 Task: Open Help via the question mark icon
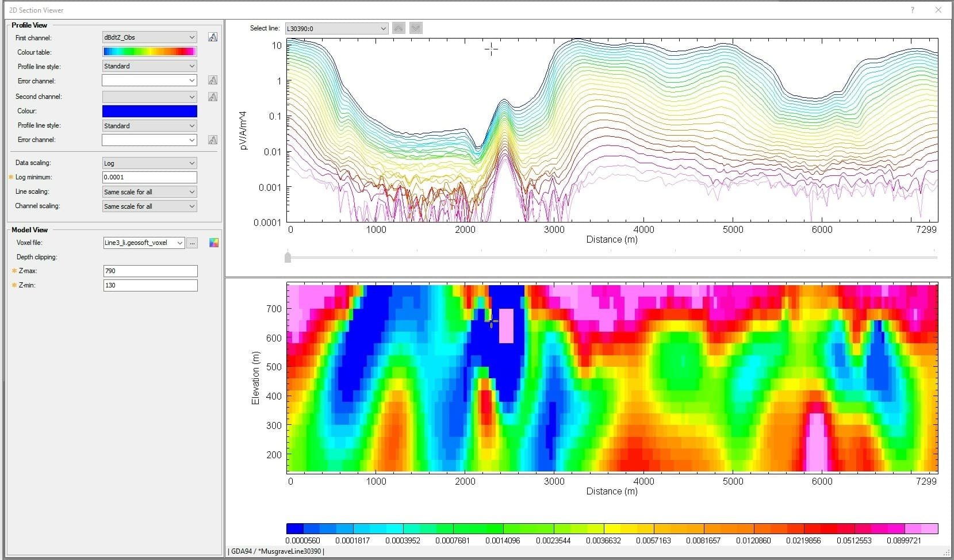(x=912, y=10)
